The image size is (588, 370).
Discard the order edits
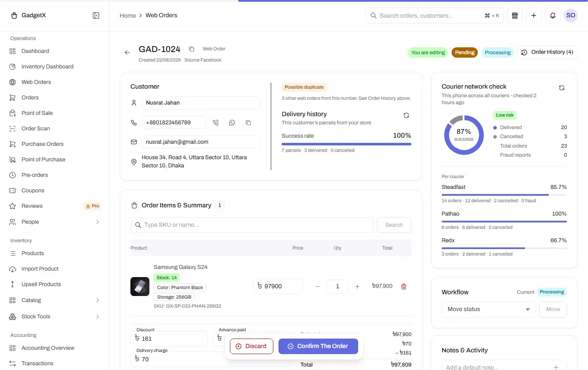click(251, 346)
